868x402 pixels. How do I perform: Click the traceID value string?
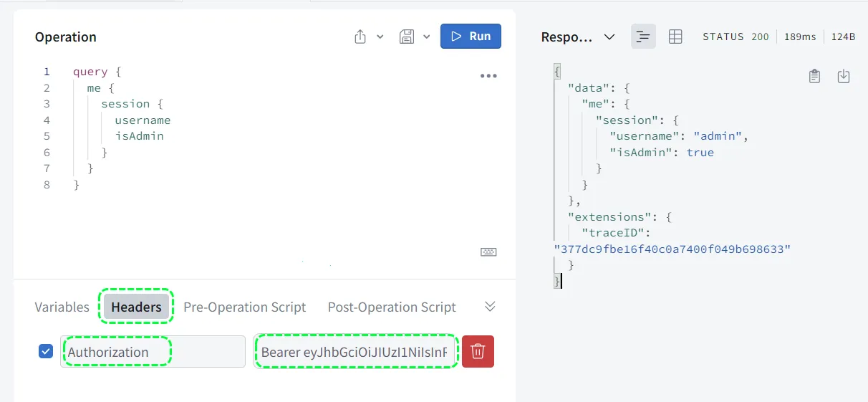point(672,249)
